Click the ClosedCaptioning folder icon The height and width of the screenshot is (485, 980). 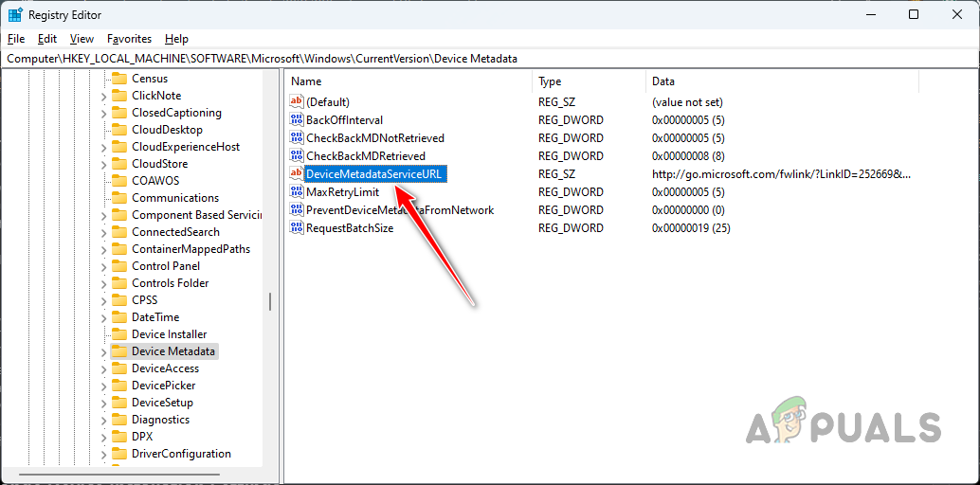pos(119,113)
